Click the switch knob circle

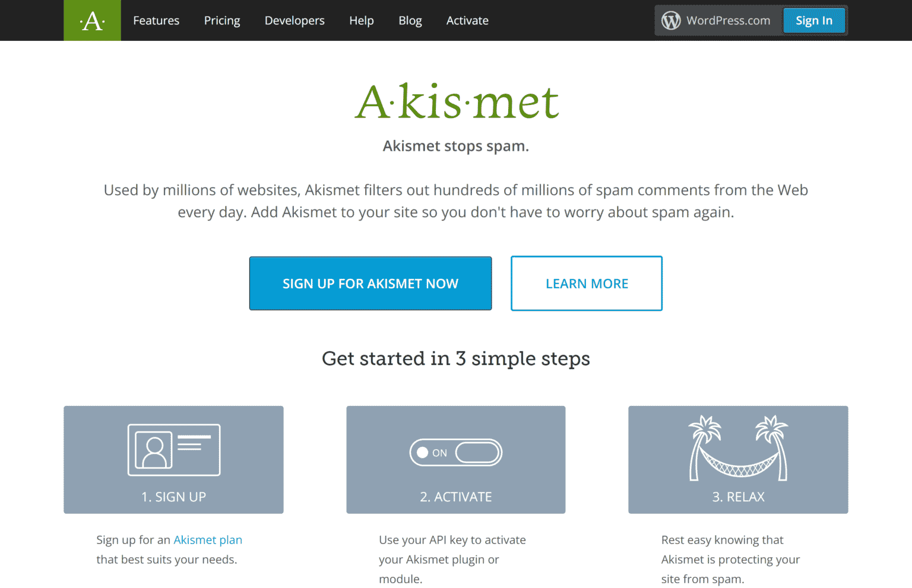[423, 452]
